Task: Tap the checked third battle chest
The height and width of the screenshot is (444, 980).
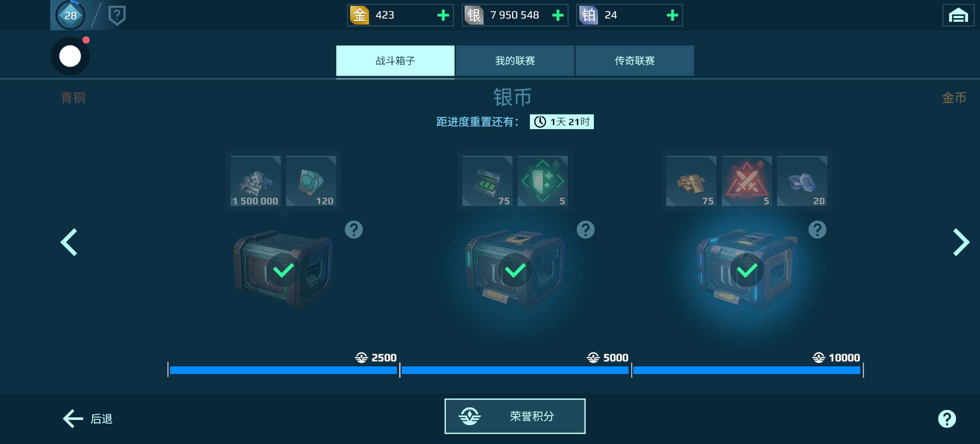Action: (746, 269)
